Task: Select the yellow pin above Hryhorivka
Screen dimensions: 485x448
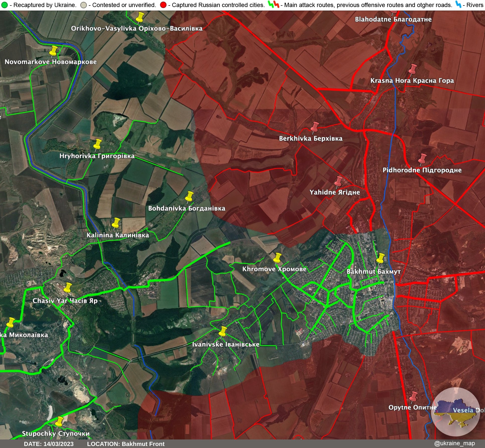Action: pyautogui.click(x=97, y=144)
